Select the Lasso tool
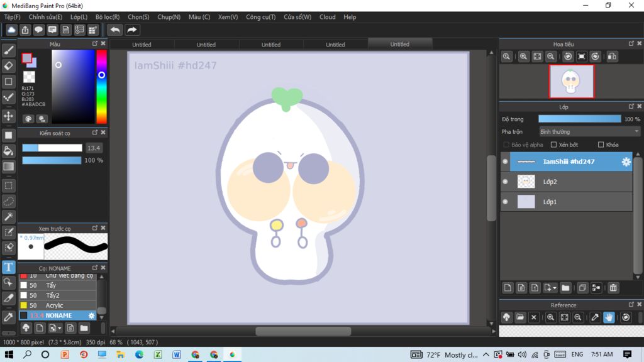This screenshot has width=644, height=362. coord(8,202)
